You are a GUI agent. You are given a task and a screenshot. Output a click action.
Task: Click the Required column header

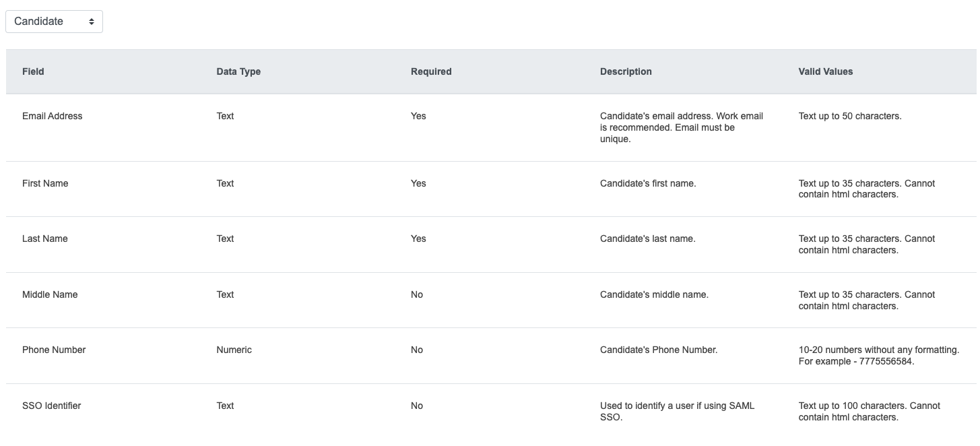point(431,71)
